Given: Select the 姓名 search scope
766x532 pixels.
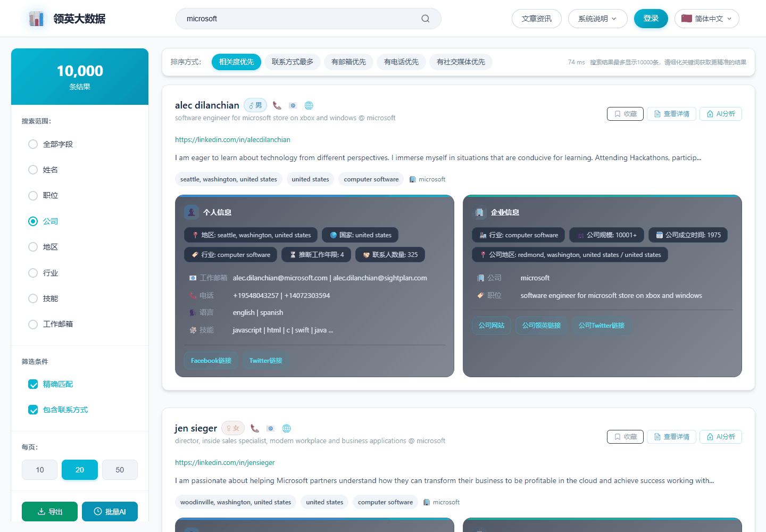Looking at the screenshot, I should (33, 170).
